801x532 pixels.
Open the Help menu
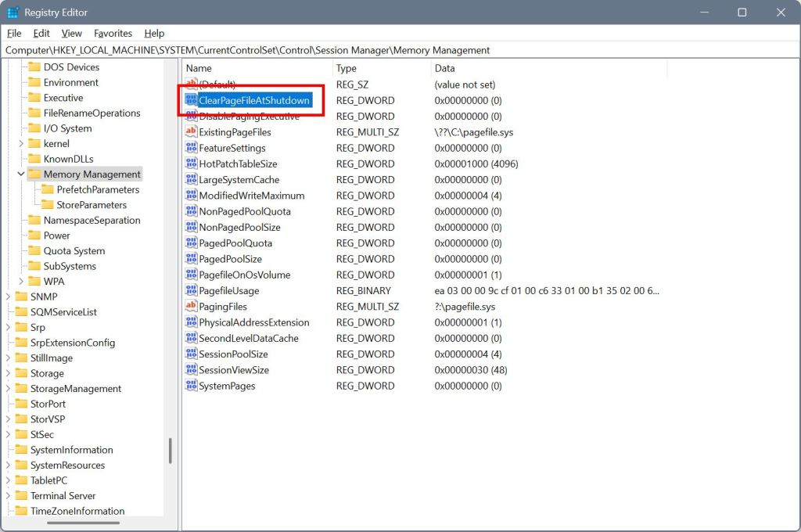click(154, 33)
